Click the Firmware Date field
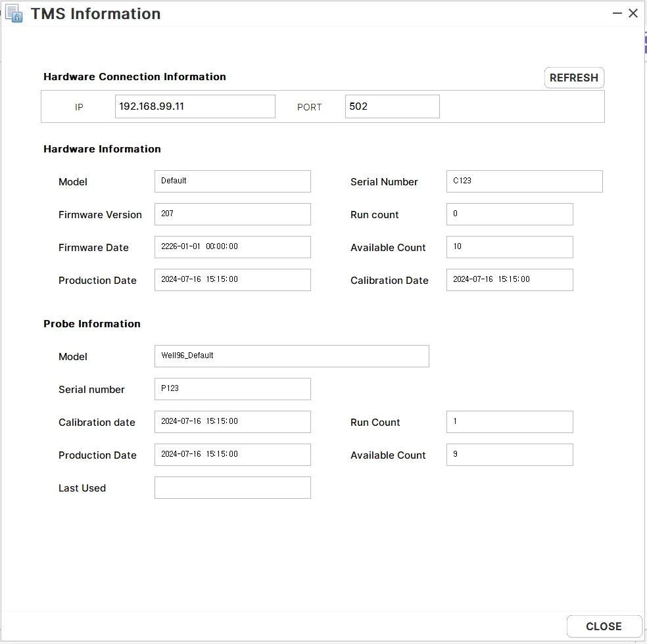 pyautogui.click(x=232, y=247)
